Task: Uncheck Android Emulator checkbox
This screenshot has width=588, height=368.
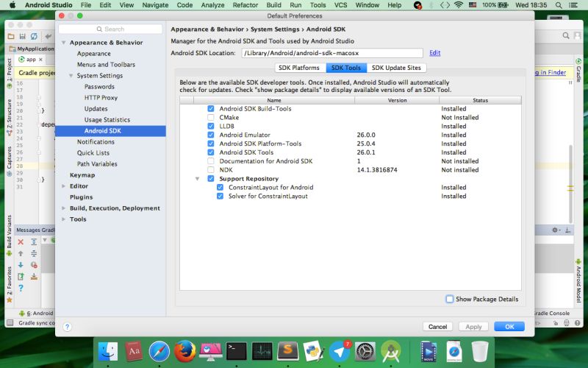Action: tap(211, 135)
